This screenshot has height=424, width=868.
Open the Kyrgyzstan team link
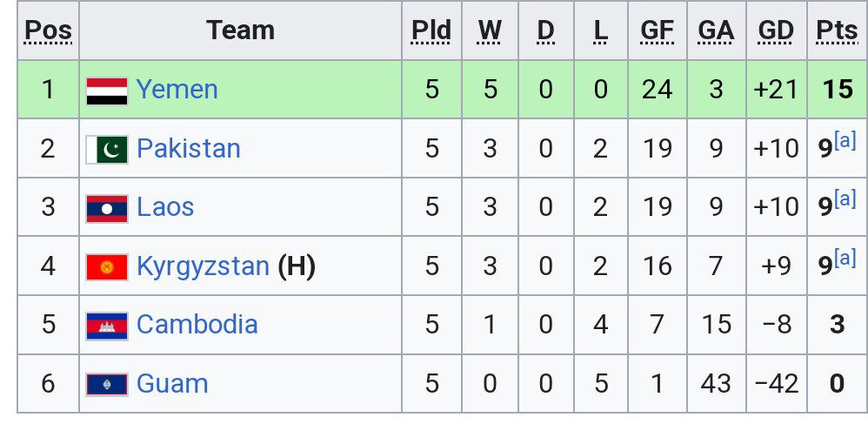(x=203, y=266)
